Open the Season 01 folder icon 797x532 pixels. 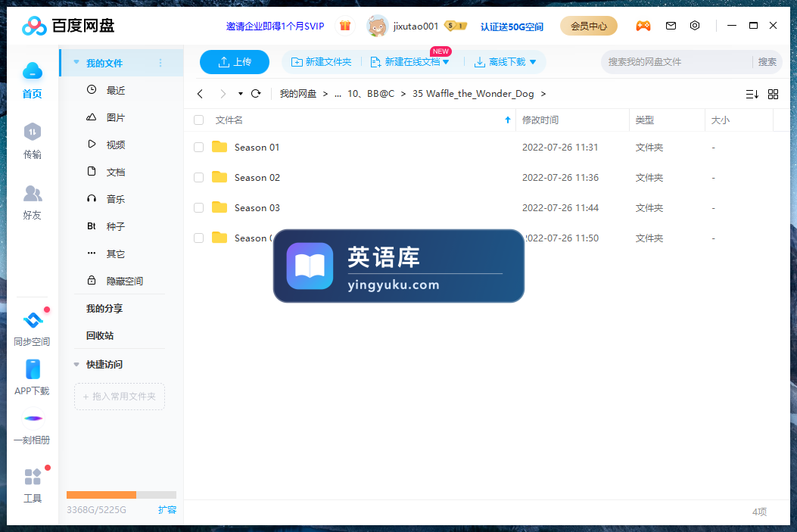[x=219, y=147]
